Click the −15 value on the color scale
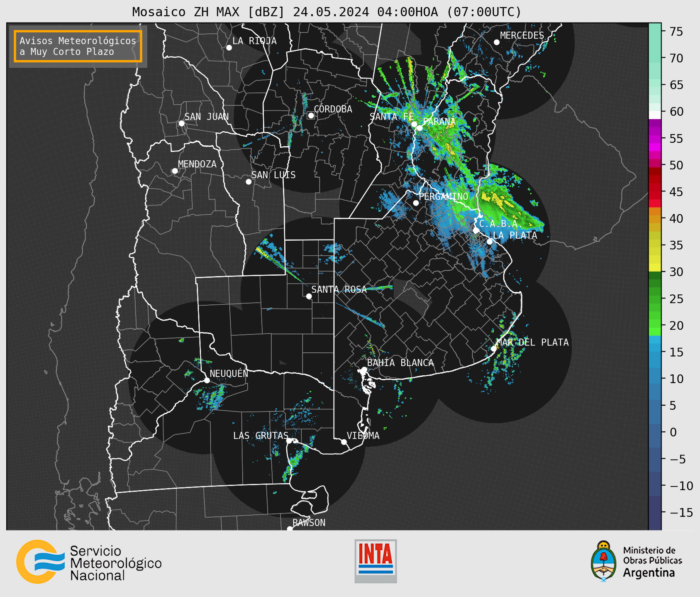This screenshot has height=597, width=700. 681,512
